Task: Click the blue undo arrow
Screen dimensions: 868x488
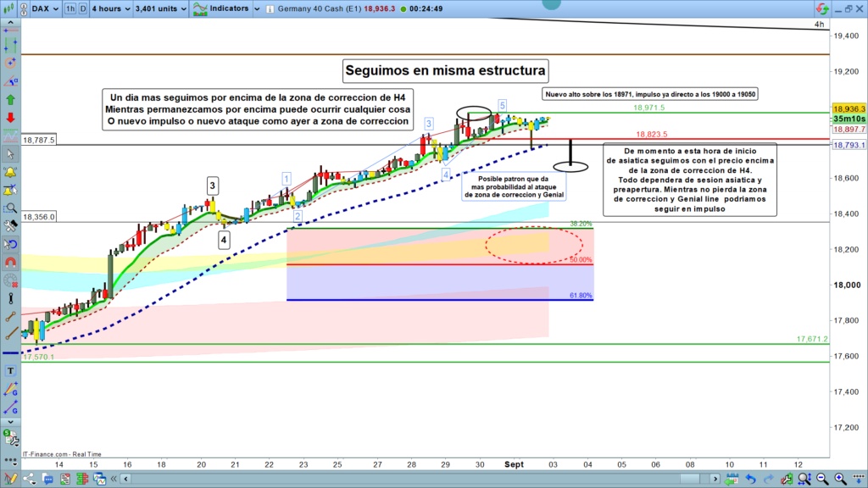Action: click(x=750, y=480)
